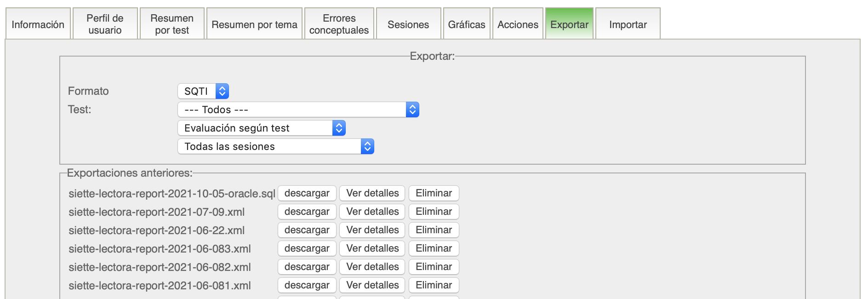Eliminar the 2021-06-081.xml export

point(434,285)
